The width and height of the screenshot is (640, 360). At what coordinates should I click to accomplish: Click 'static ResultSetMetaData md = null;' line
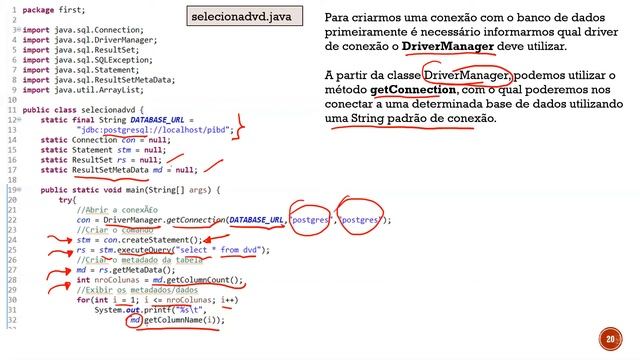click(x=119, y=170)
